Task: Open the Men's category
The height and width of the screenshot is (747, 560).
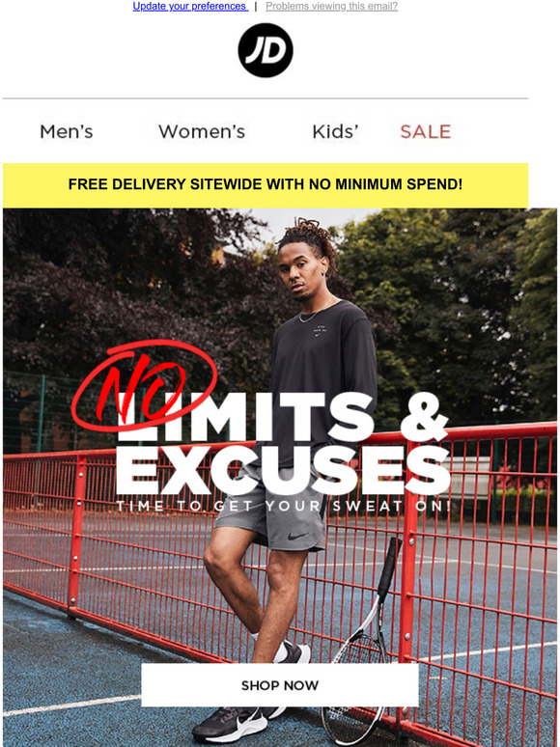Action: tap(67, 131)
